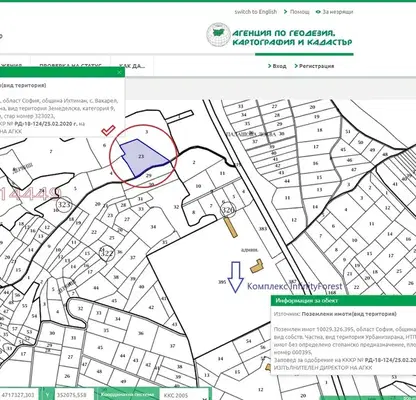Image resolution: width=416 pixels, height=400 pixels.
Task: Click the agency globe logo icon
Action: click(x=218, y=35)
